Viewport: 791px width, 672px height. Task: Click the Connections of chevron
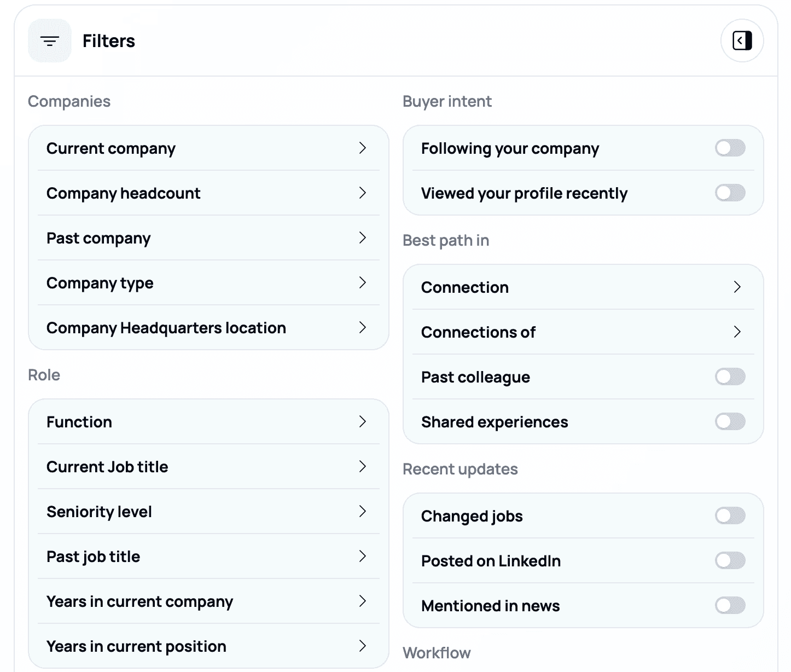click(737, 332)
